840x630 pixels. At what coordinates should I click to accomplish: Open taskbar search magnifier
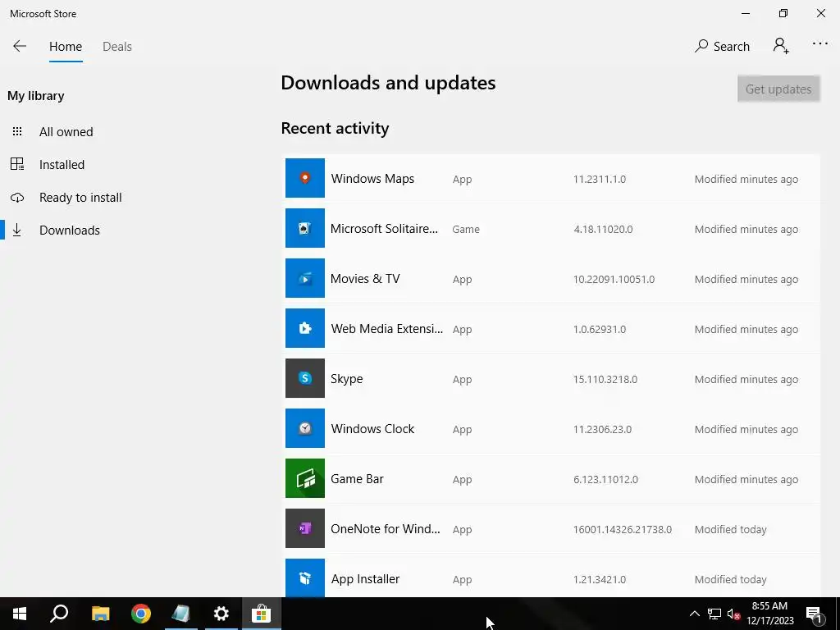59,614
